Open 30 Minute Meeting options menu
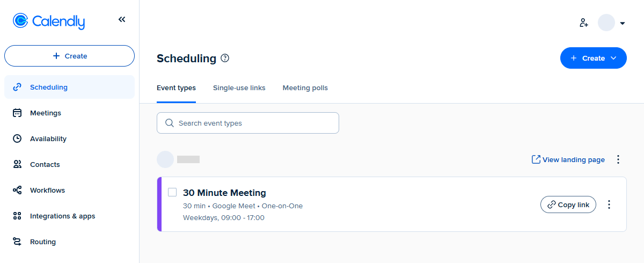This screenshot has width=644, height=263. (609, 204)
